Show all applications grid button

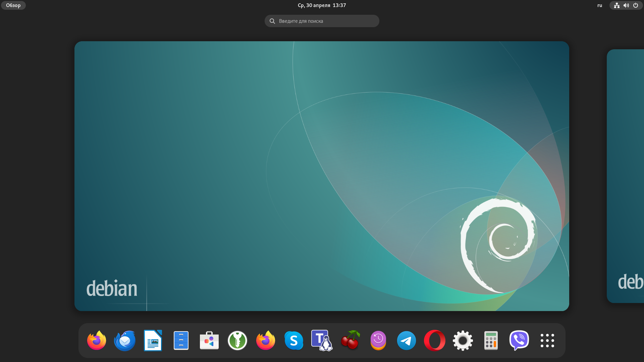click(547, 340)
